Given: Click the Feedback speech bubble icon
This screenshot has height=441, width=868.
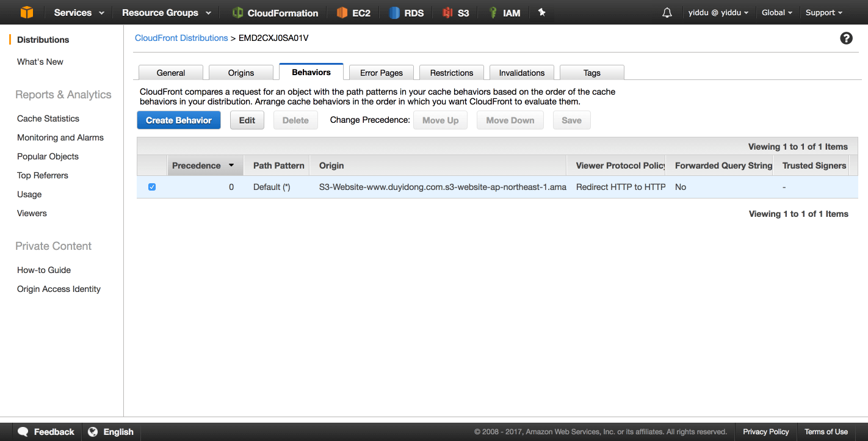Looking at the screenshot, I should tap(23, 432).
